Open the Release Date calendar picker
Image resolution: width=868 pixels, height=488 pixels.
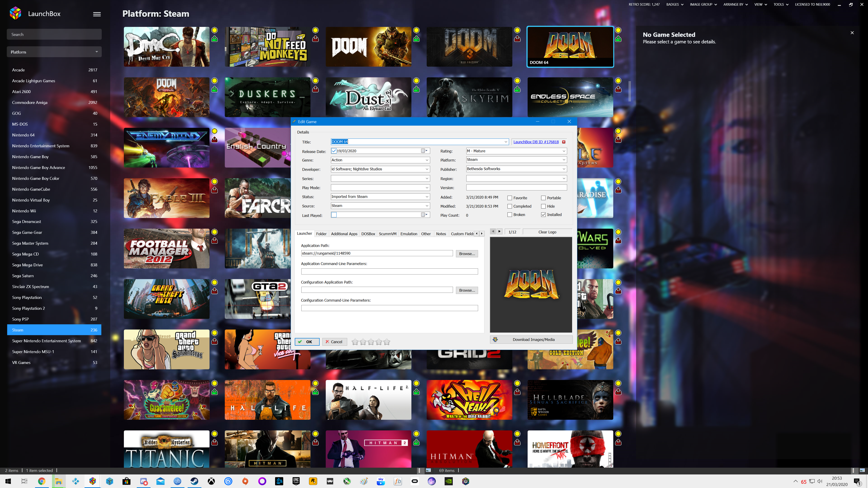coord(424,151)
